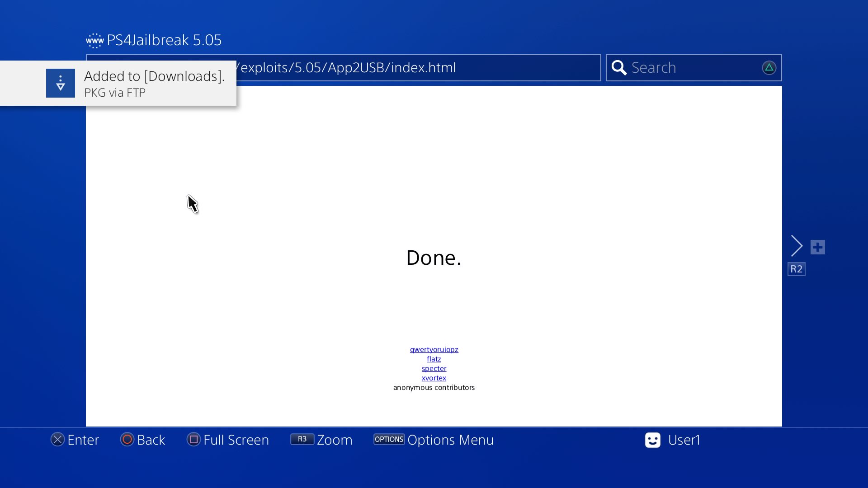Click the 'anonymous contributors' text
The height and width of the screenshot is (488, 868).
click(434, 387)
